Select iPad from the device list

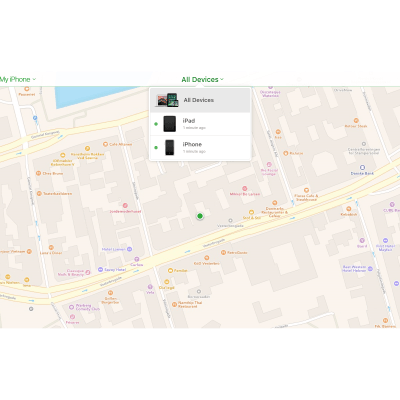pyautogui.click(x=200, y=124)
